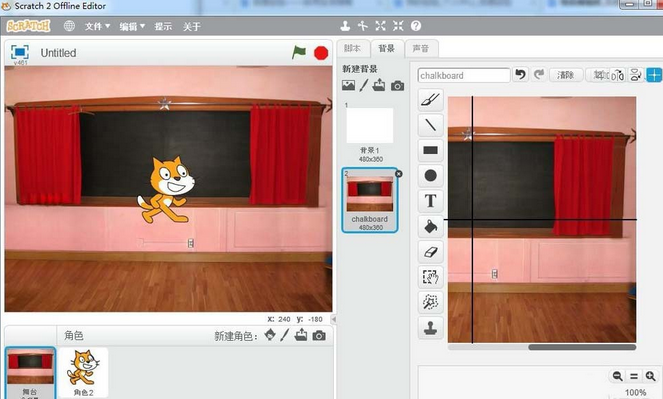Open the language globe menu
The image size is (663, 399).
click(x=69, y=26)
